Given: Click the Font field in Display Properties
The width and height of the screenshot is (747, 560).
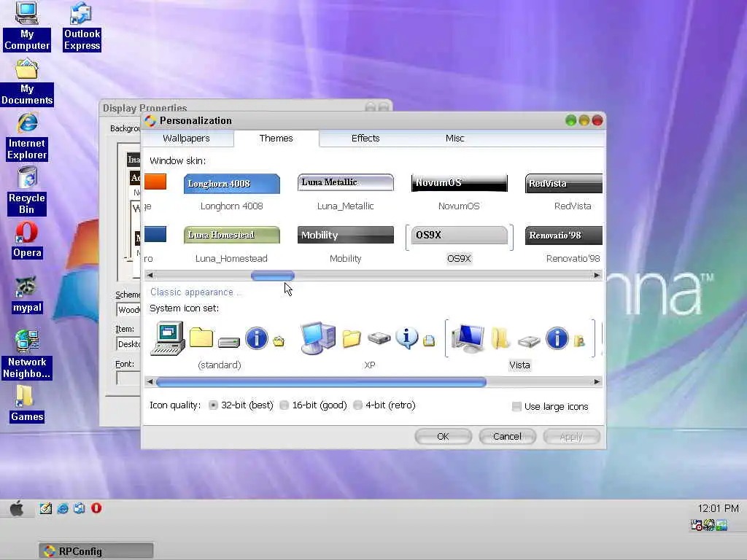Looking at the screenshot, I should pos(128,378).
